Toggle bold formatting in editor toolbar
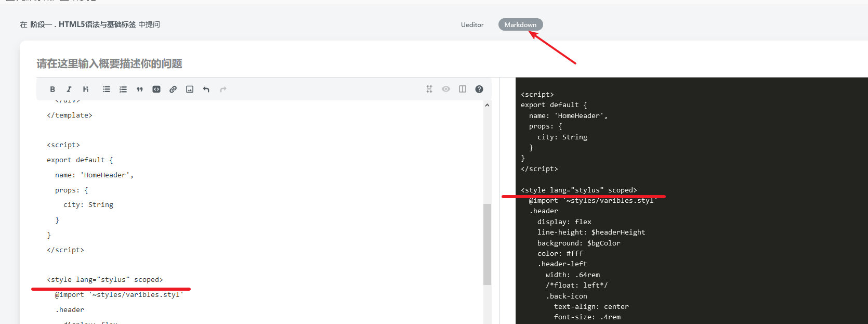 pyautogui.click(x=52, y=89)
